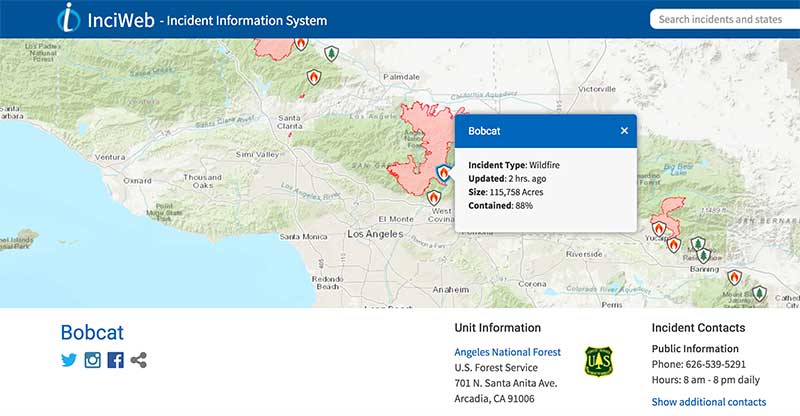Open the Bobcat Instagram icon
Screen dimensions: 800x416
(x=92, y=360)
